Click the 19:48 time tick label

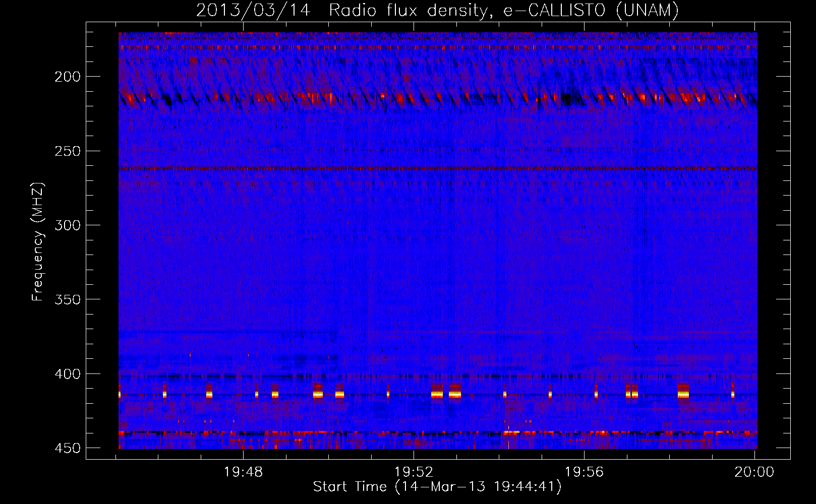tap(244, 472)
